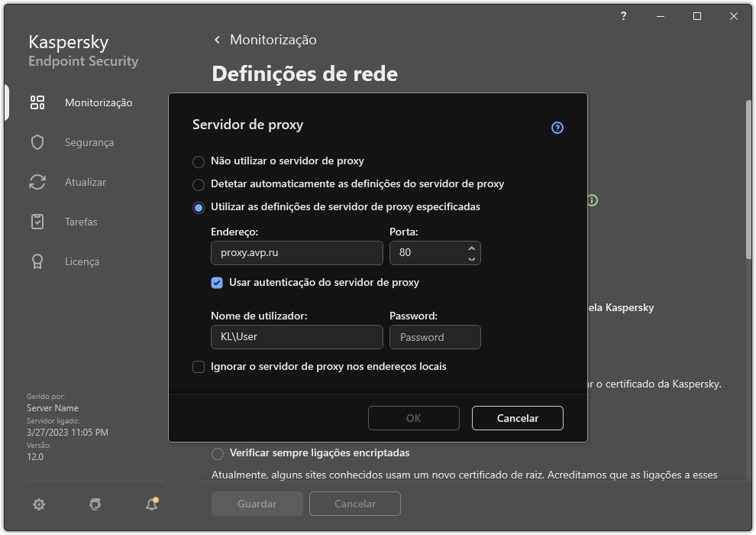Enable 'Ignorar o servidor de proxy nos endereços locais'
This screenshot has width=756, height=535.
[x=199, y=367]
